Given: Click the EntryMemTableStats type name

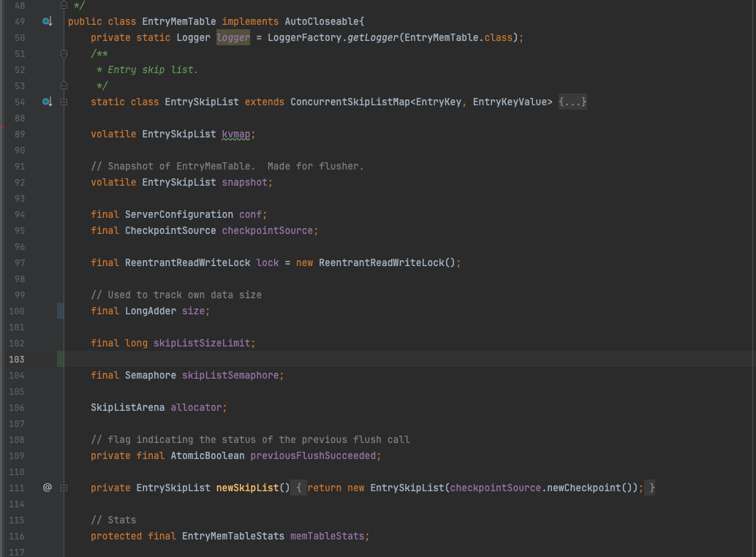Looking at the screenshot, I should [x=233, y=536].
